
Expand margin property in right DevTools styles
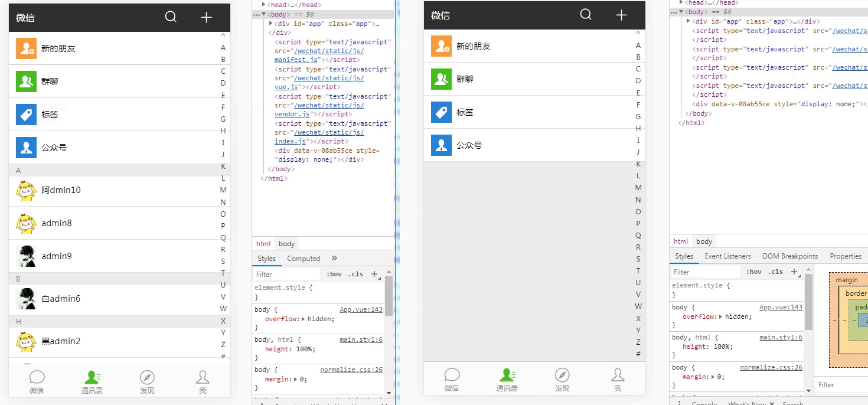(714, 377)
